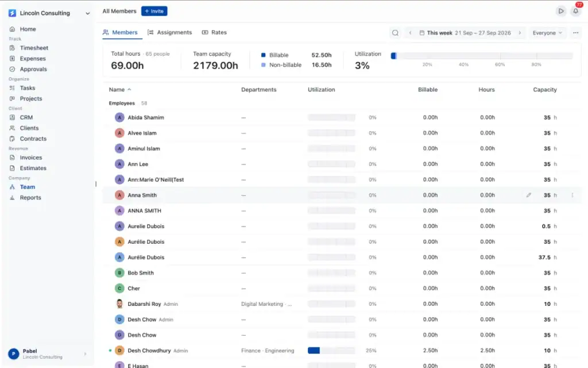Image resolution: width=588 pixels, height=368 pixels.
Task: Switch to the Members tab
Action: pos(121,33)
